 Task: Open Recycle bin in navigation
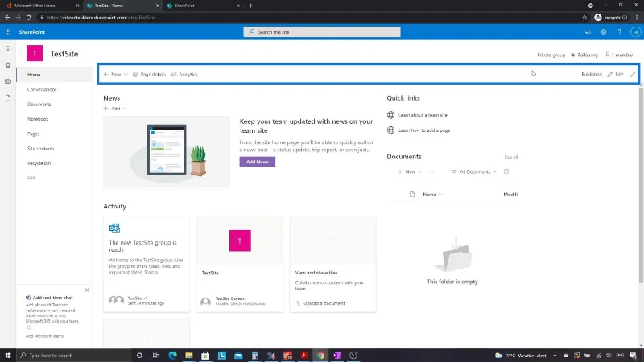coord(39,163)
